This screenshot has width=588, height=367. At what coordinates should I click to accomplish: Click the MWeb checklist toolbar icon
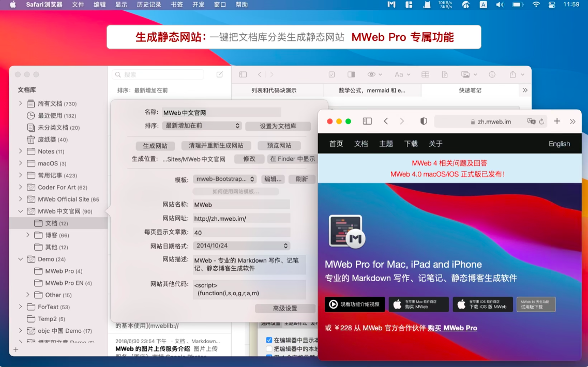pyautogui.click(x=331, y=74)
